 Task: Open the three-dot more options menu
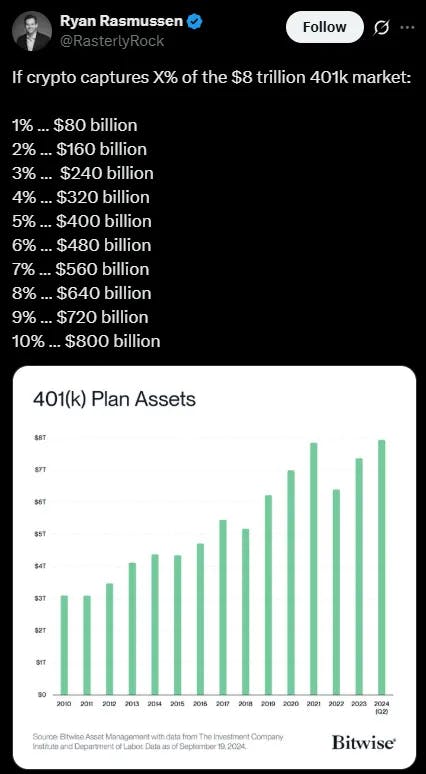point(407,28)
